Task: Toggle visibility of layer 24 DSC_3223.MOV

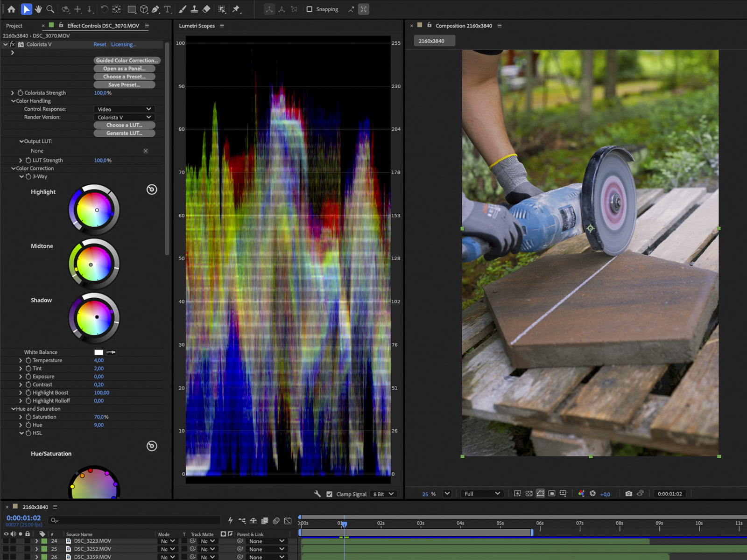Action: (x=6, y=541)
